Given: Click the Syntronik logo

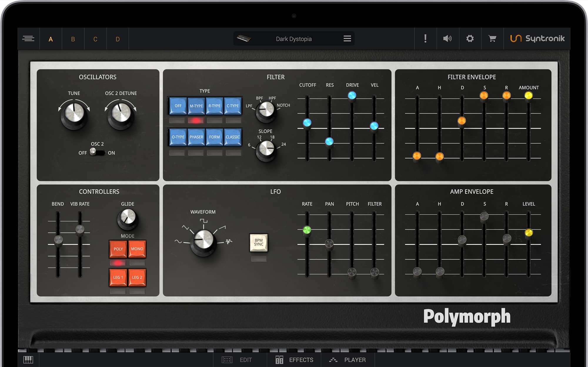Looking at the screenshot, I should pos(537,38).
